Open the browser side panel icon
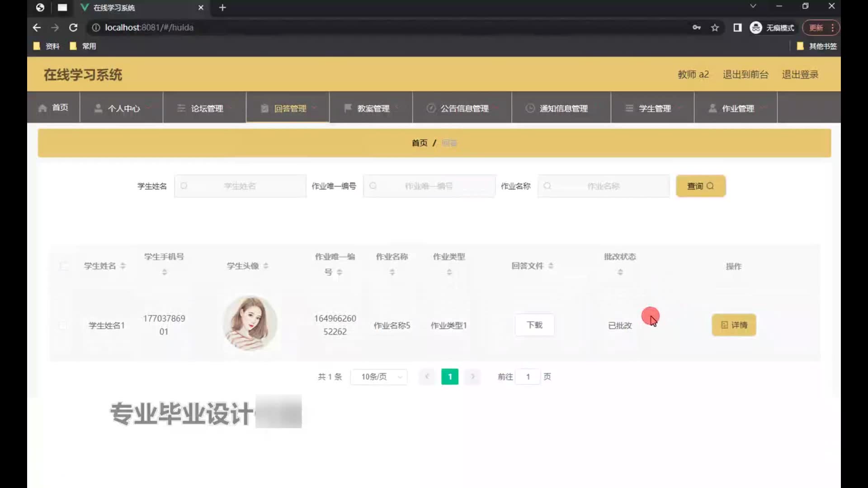 tap(737, 28)
